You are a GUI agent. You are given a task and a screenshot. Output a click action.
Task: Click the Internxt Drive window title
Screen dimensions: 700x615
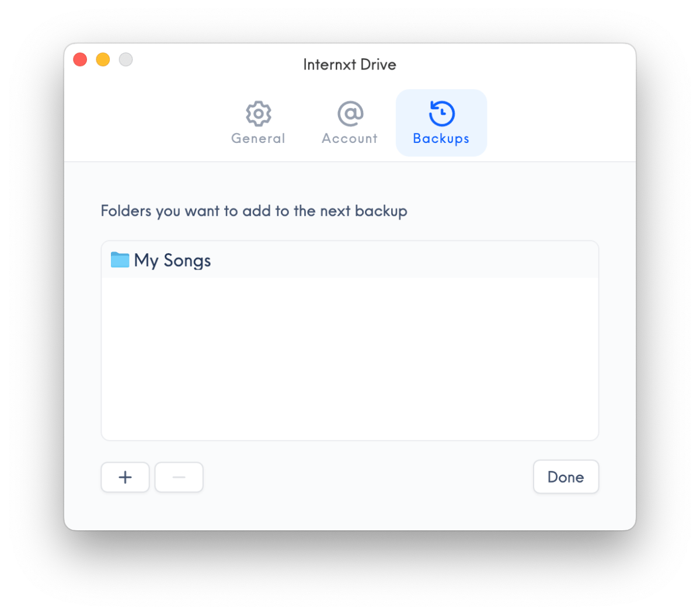pyautogui.click(x=350, y=65)
